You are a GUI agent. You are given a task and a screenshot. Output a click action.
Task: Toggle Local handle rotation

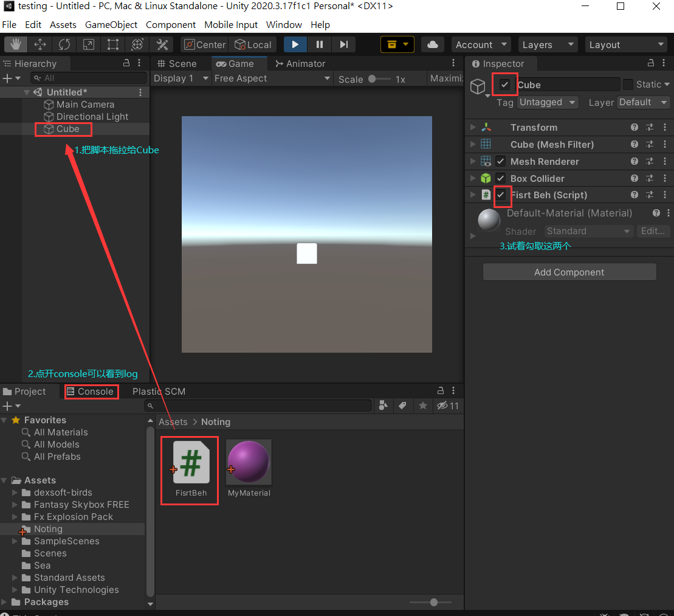[x=253, y=44]
